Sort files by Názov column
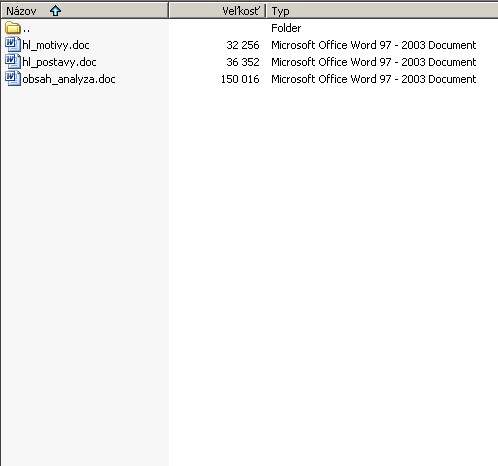498x466 pixels. pyautogui.click(x=84, y=11)
